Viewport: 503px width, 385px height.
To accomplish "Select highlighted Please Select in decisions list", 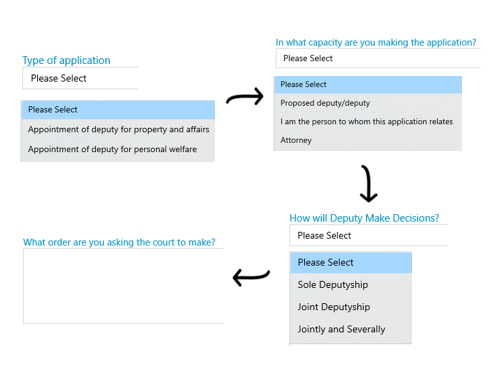I will point(351,263).
